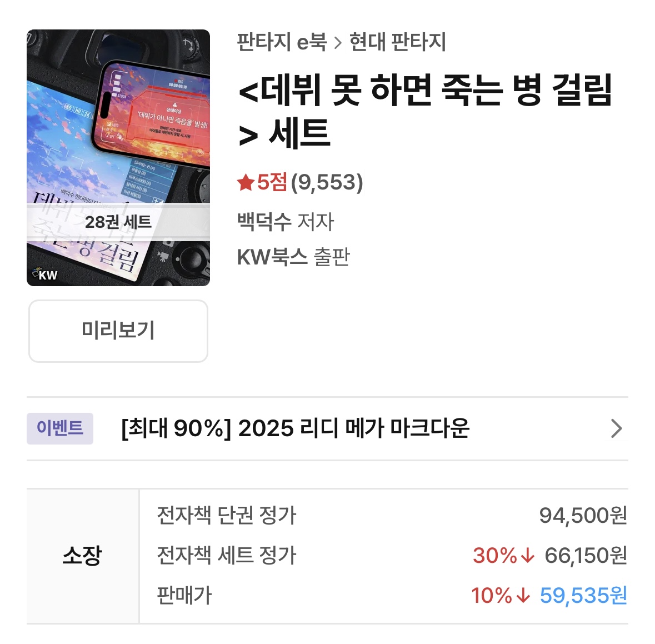This screenshot has height=644, width=655.
Task: Click the breadcrumb separator chevron
Action: pyautogui.click(x=338, y=43)
